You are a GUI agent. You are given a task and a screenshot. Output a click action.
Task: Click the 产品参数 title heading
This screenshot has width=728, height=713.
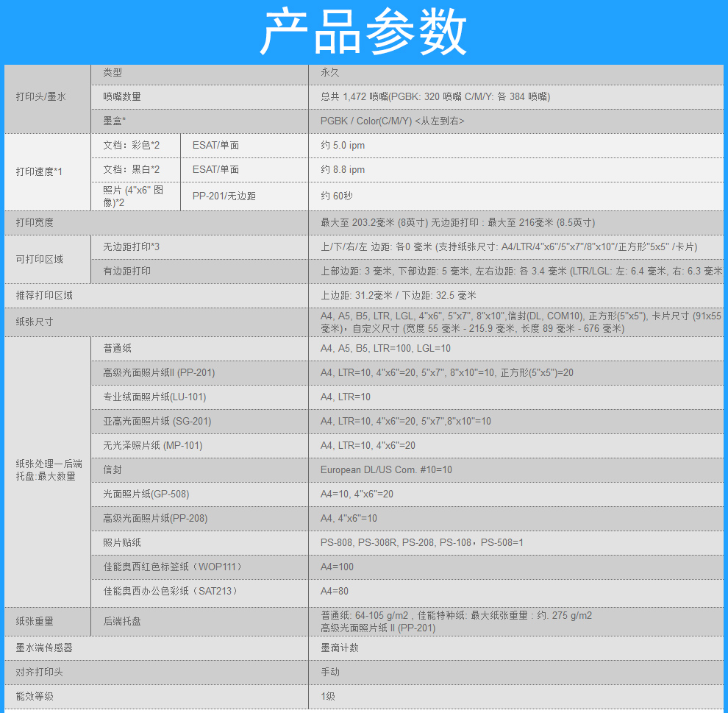363,33
